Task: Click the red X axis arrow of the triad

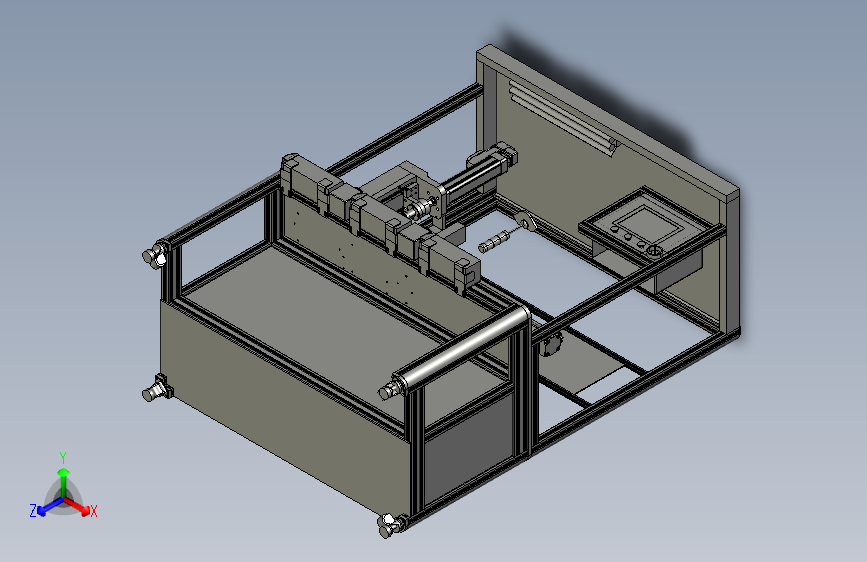Action: [79, 506]
